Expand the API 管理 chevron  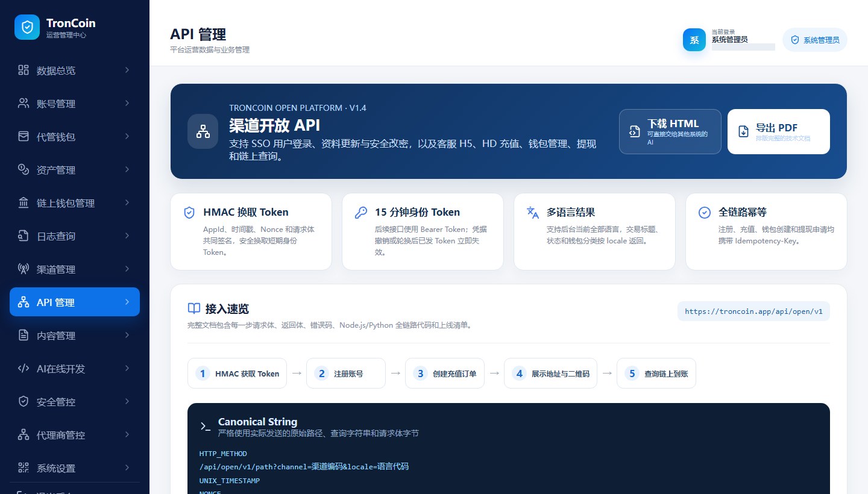(127, 302)
